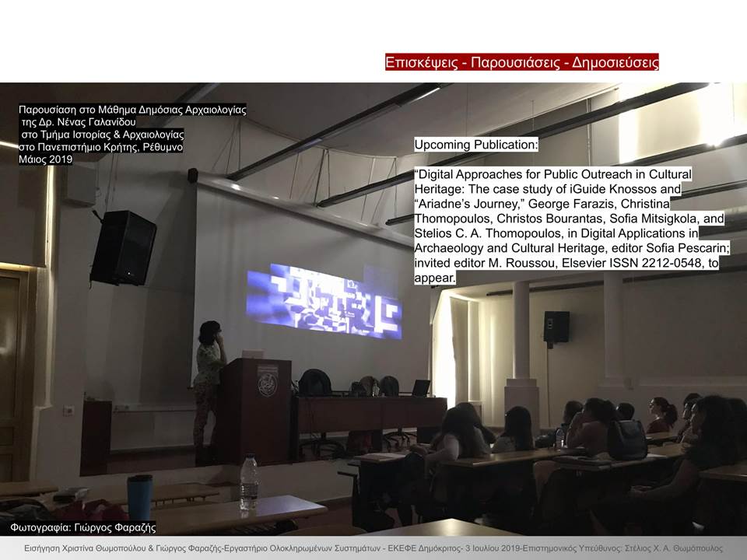Image resolution: width=747 pixels, height=560 pixels.
Task: Click the university emblem on the lectern
Action: tap(267, 381)
